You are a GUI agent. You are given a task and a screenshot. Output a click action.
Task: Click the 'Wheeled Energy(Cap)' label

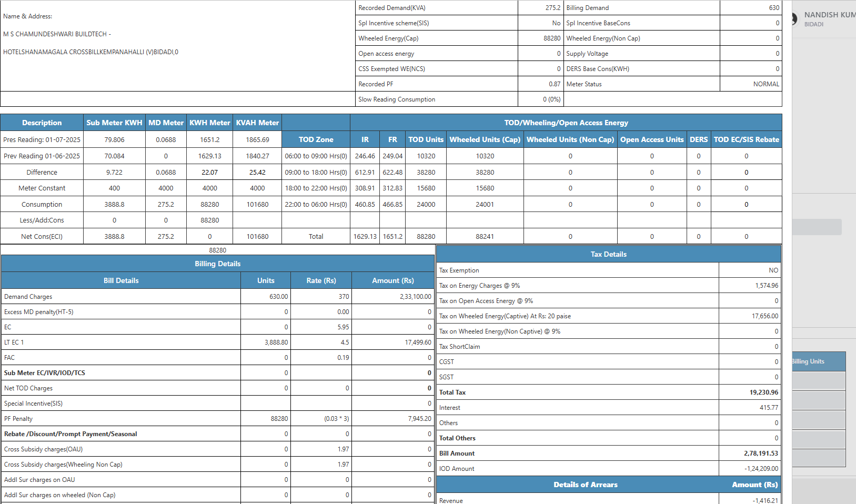click(388, 38)
